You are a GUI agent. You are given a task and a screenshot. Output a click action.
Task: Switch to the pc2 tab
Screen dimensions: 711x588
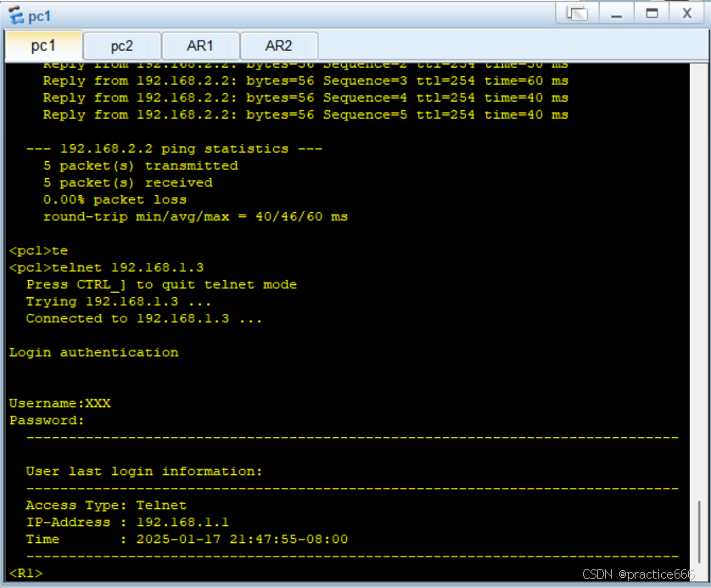tap(122, 46)
